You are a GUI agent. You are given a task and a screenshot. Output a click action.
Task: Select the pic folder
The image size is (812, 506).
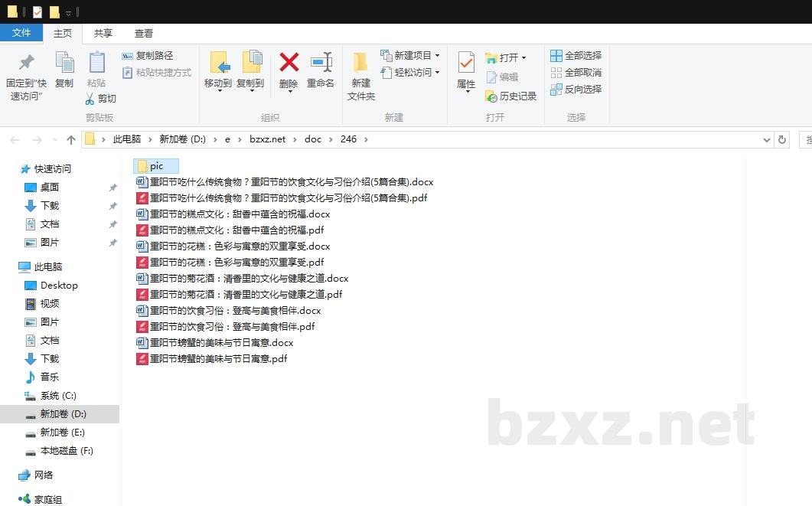point(156,166)
